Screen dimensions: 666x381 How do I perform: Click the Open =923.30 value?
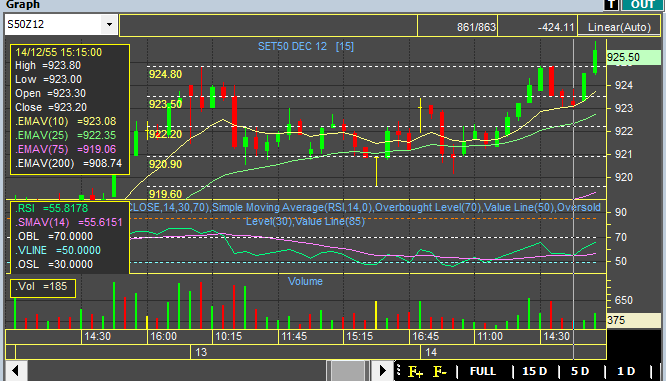pos(51,93)
